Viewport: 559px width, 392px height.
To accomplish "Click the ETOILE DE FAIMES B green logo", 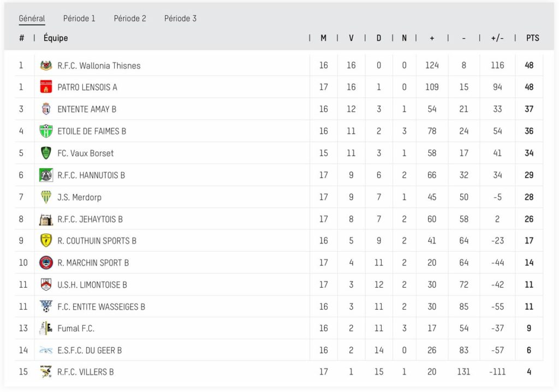I will 46,131.
